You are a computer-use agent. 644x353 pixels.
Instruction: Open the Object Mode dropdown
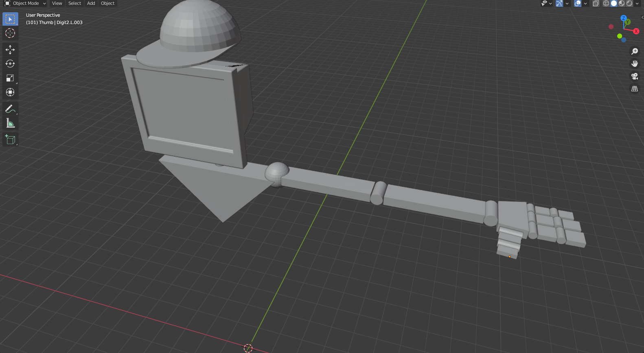click(x=25, y=4)
